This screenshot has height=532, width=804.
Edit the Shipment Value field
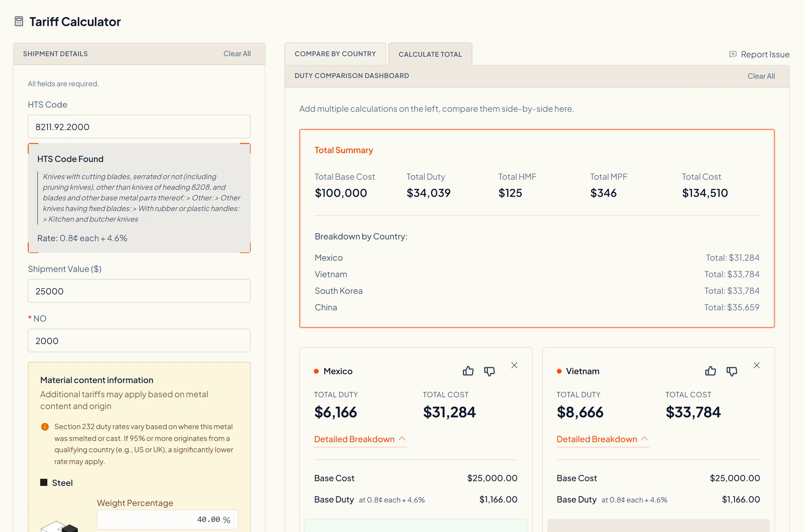tap(139, 291)
